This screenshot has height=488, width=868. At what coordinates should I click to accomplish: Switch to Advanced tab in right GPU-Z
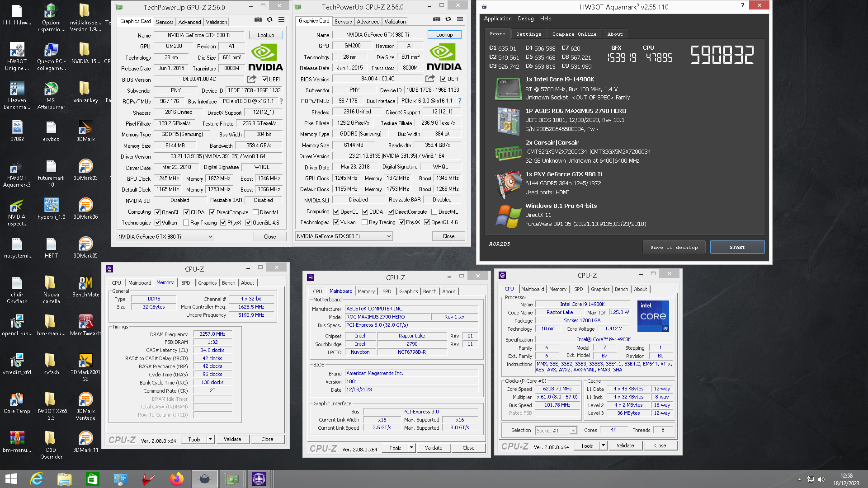tap(368, 21)
